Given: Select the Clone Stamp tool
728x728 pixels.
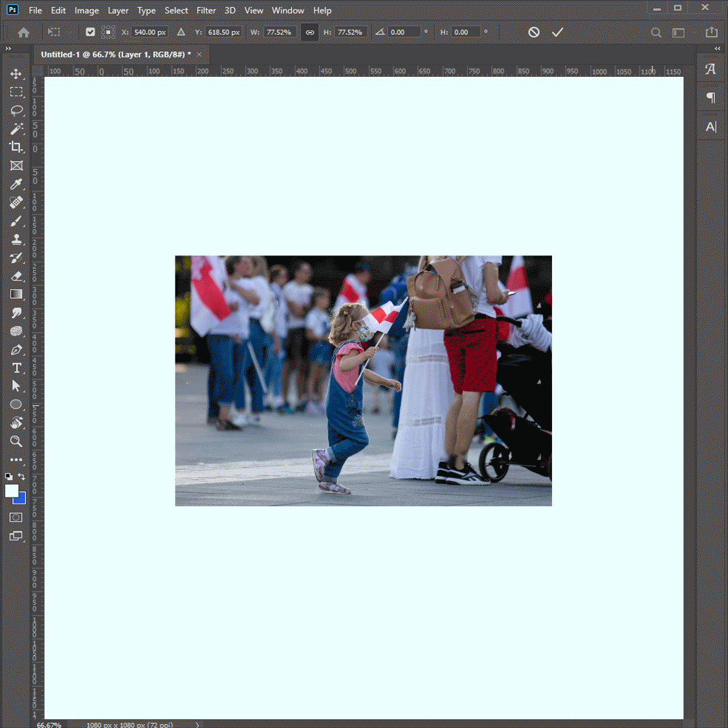Looking at the screenshot, I should pos(16,239).
